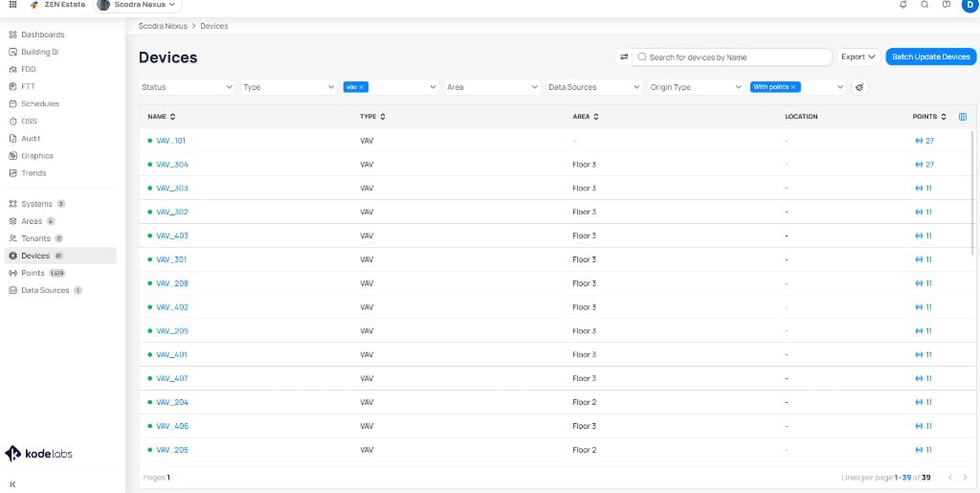Open the Scodra Nexus building selector

[138, 5]
